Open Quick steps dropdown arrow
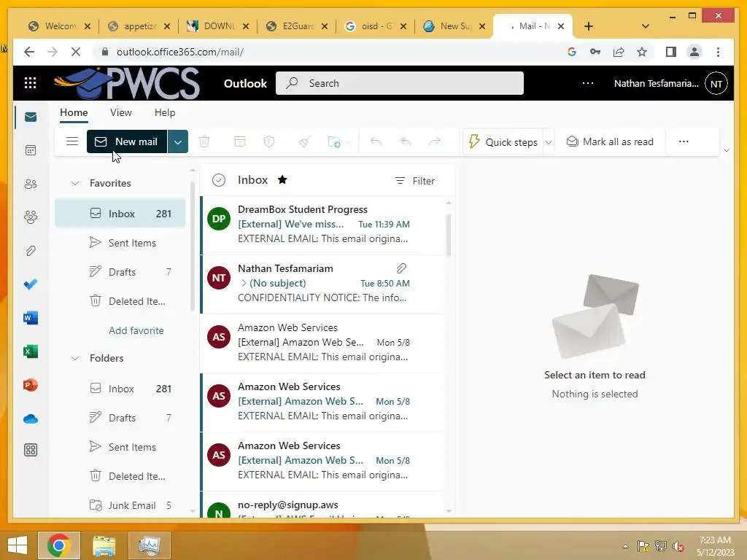 549,142
